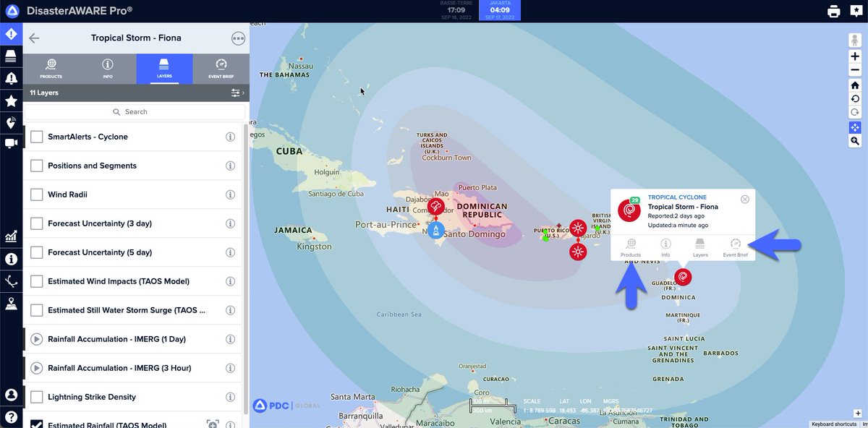Image resolution: width=868 pixels, height=428 pixels.
Task: Show info for Lightning Strike Density layer
Action: tap(231, 397)
